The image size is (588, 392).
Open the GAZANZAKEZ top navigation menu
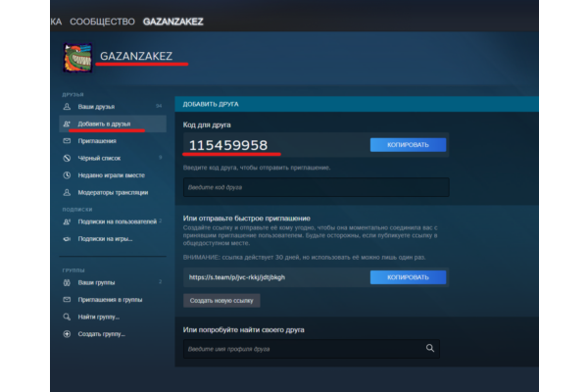click(172, 22)
